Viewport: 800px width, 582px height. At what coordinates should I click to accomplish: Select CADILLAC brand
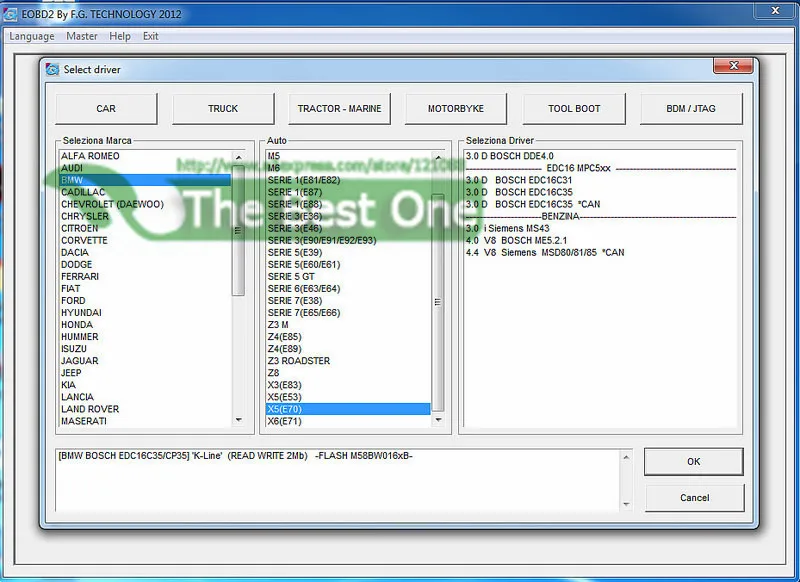click(x=145, y=192)
